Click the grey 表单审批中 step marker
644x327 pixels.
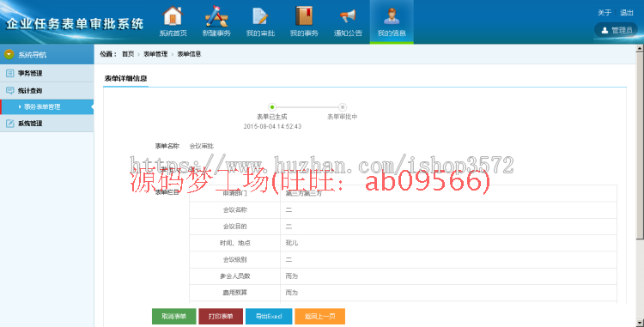pos(342,107)
